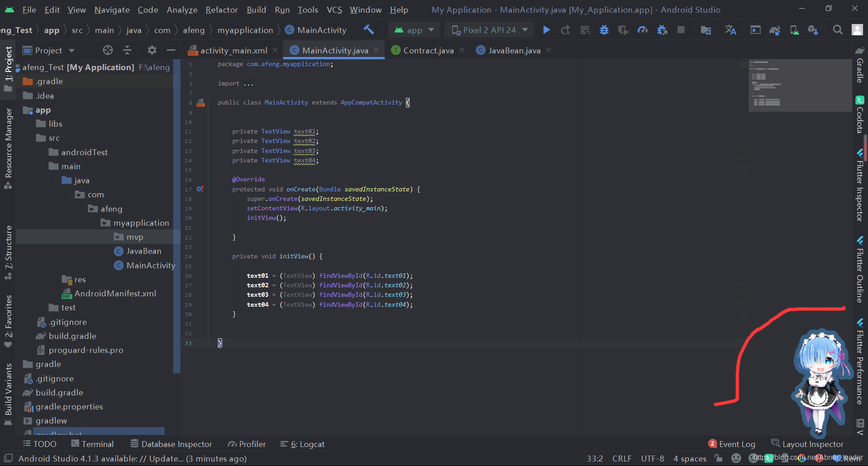The image size is (868, 466).
Task: Expand the folded import statements
Action: (x=248, y=84)
